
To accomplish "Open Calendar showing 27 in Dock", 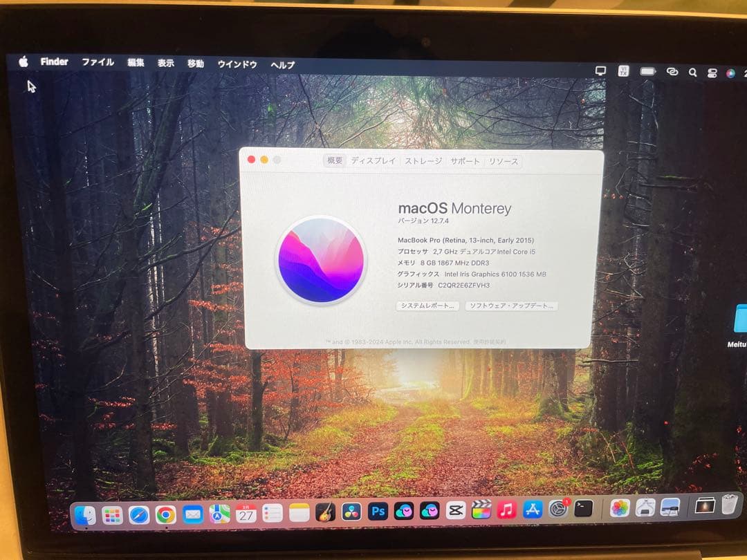I will click(x=246, y=514).
